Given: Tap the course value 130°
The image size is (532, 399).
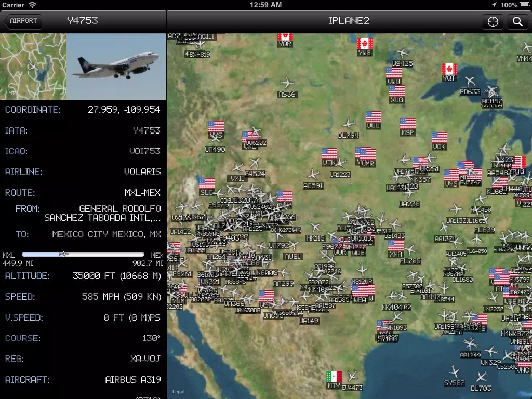Looking at the screenshot, I should [x=151, y=338].
